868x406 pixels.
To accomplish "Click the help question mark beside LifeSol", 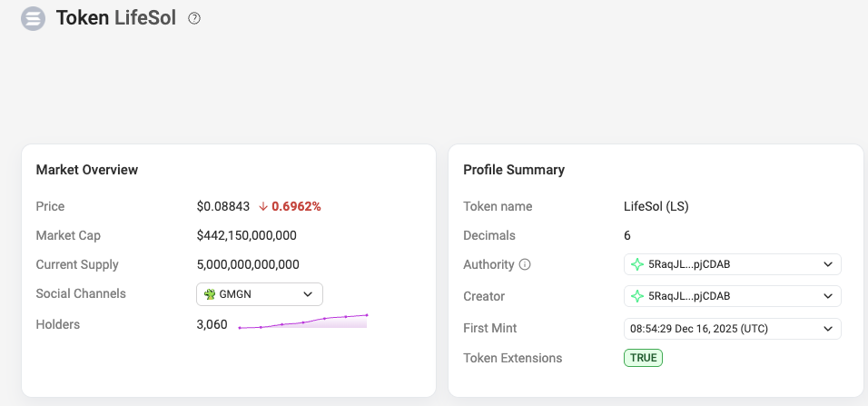I will [x=194, y=18].
